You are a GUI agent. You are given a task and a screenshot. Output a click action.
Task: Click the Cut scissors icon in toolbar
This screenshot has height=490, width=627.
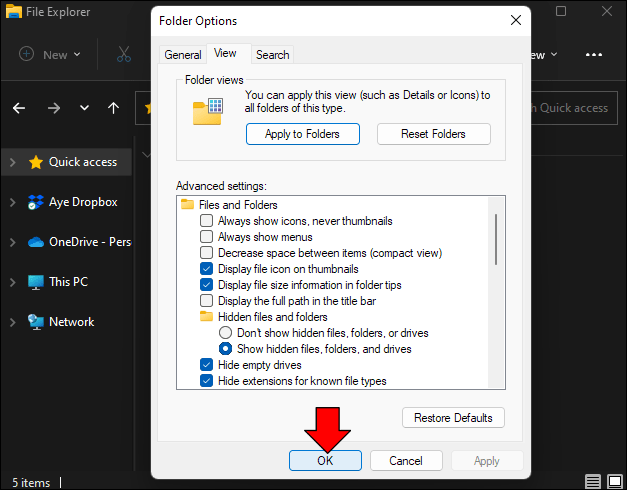click(124, 55)
